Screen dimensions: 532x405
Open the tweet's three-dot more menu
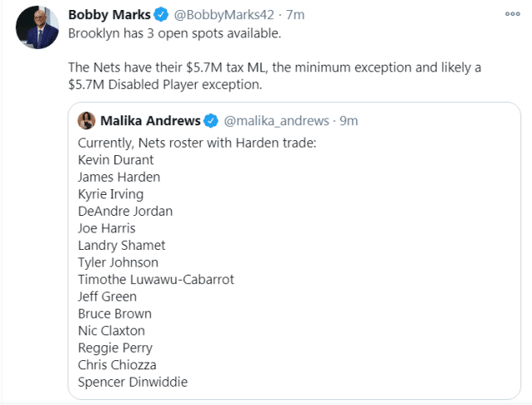tap(513, 14)
